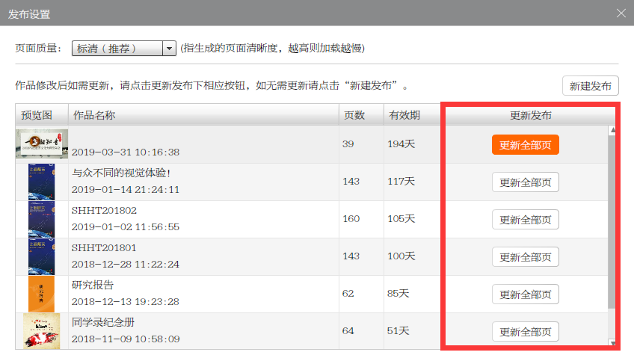Update all pages for 同学录纪念册
This screenshot has width=634, height=364.
click(525, 331)
